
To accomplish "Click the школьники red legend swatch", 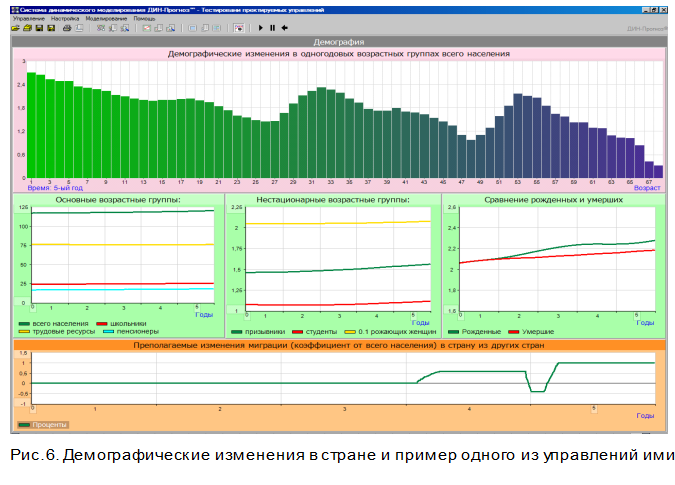I will click(x=102, y=324).
